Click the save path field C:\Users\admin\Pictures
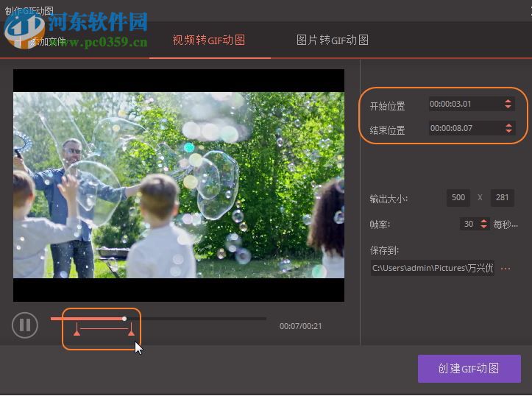Viewport: 532px width, 396px height. click(432, 268)
